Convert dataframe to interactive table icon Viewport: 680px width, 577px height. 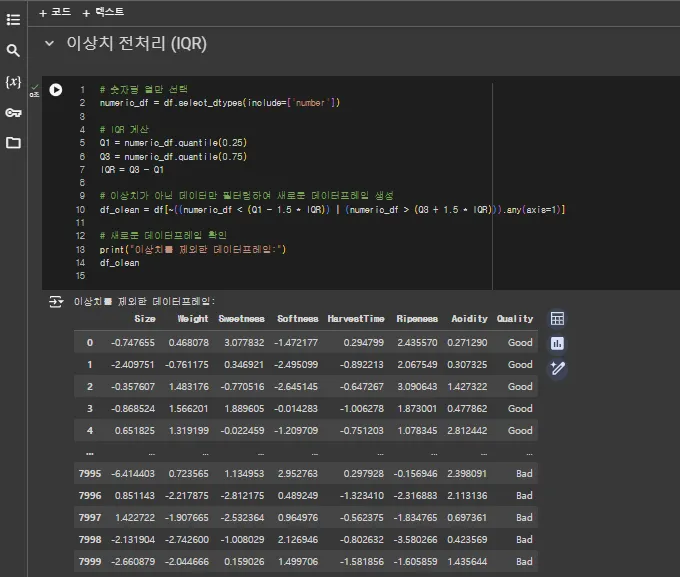click(x=557, y=319)
